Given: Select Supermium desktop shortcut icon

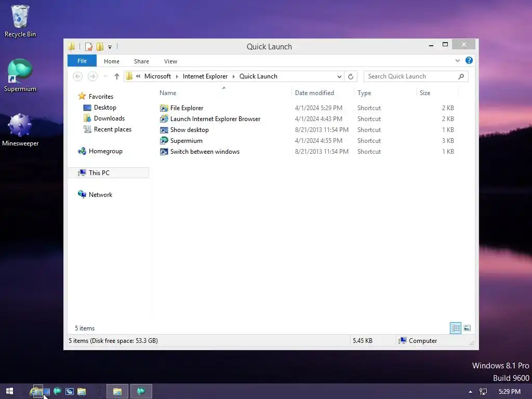Looking at the screenshot, I should 20,75.
